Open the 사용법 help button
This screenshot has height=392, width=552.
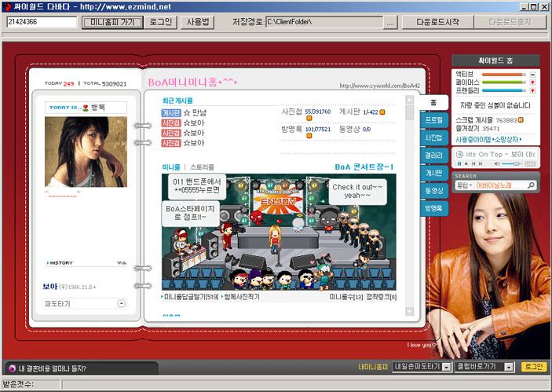[198, 22]
